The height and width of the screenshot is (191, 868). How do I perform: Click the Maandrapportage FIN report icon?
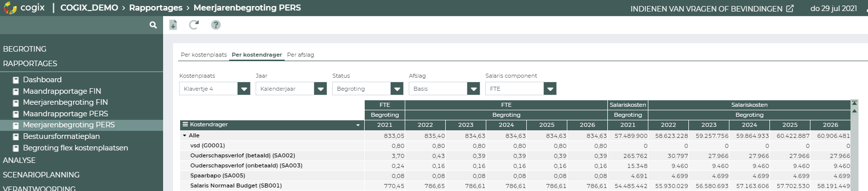(x=16, y=91)
